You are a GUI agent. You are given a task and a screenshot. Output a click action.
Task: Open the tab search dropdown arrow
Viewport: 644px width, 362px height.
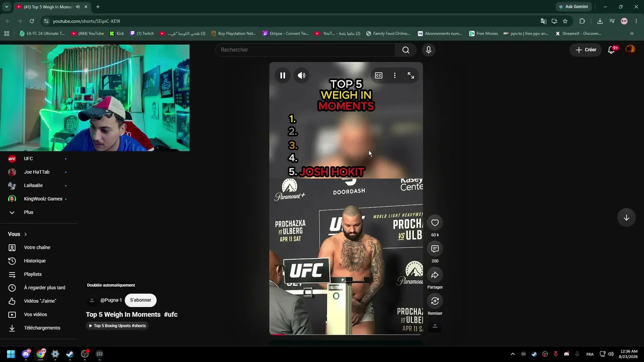click(x=7, y=7)
